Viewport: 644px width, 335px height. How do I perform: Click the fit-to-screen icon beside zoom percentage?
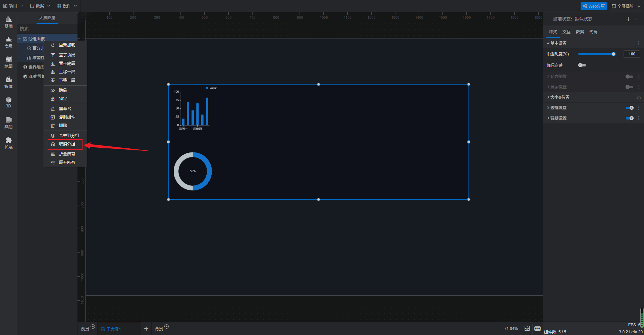[x=527, y=328]
